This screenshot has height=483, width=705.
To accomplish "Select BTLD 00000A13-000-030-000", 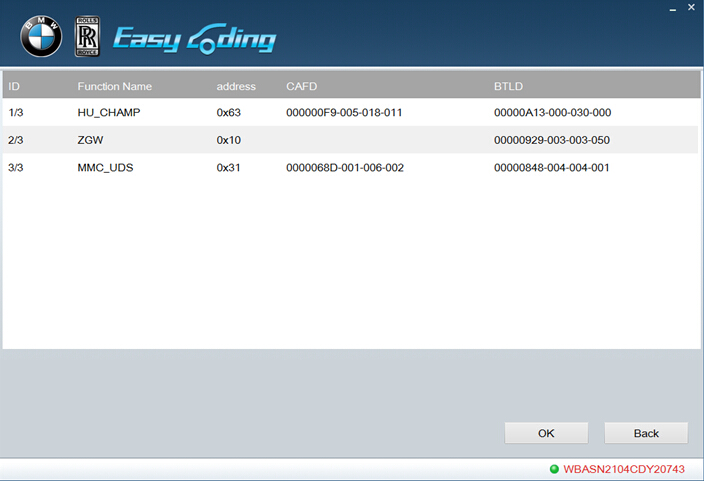I will point(553,112).
